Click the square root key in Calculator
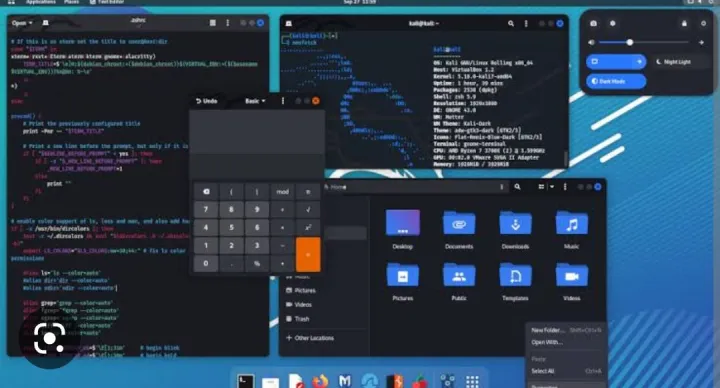720x388 pixels. tap(308, 210)
